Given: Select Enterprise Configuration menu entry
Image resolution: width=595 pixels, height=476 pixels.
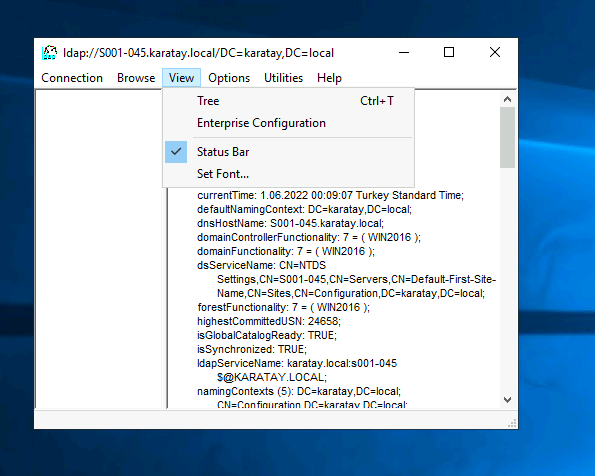Looking at the screenshot, I should (x=288, y=123).
